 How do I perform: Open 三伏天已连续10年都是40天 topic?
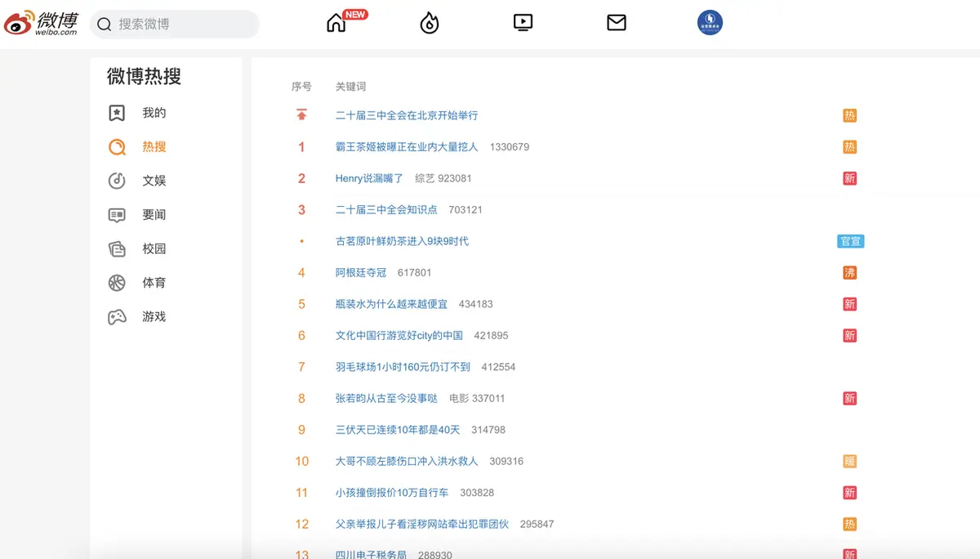point(398,430)
